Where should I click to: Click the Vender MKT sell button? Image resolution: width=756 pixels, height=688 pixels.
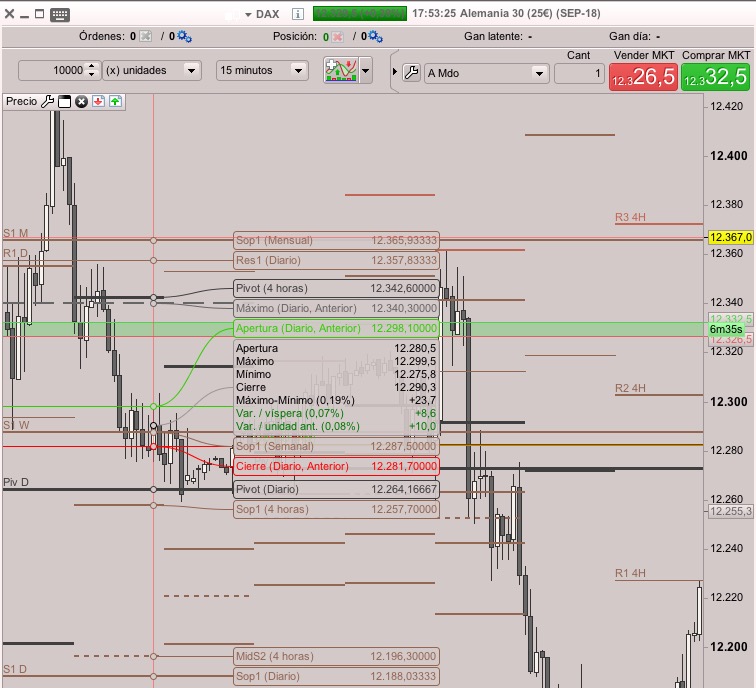click(643, 77)
